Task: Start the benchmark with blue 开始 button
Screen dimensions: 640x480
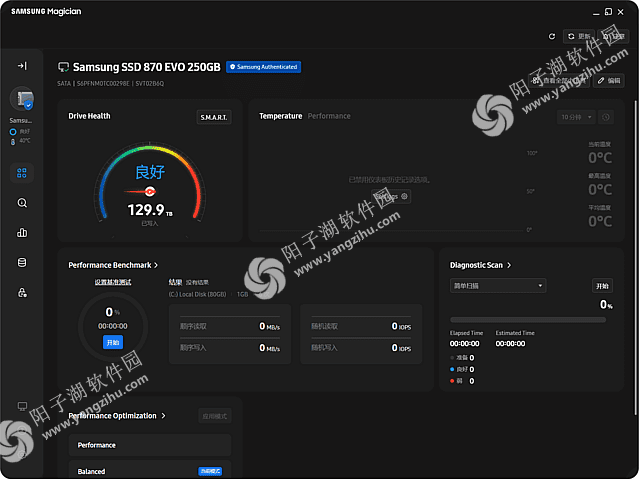Action: [x=113, y=342]
